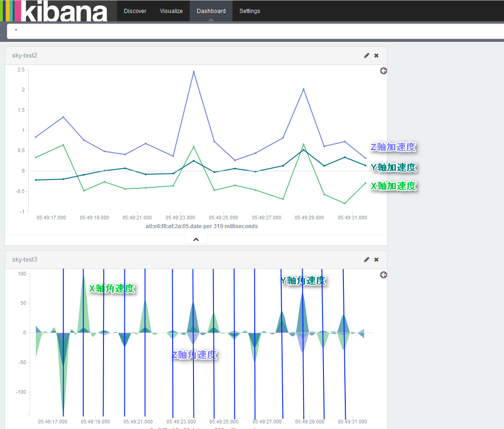Switch to the Visualize tab
The image size is (504, 429).
click(171, 11)
